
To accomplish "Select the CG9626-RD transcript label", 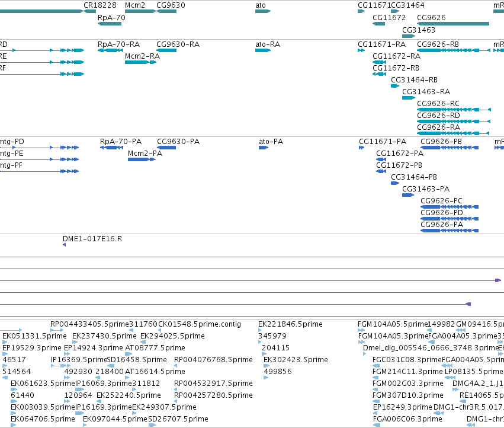I will click(438, 116).
